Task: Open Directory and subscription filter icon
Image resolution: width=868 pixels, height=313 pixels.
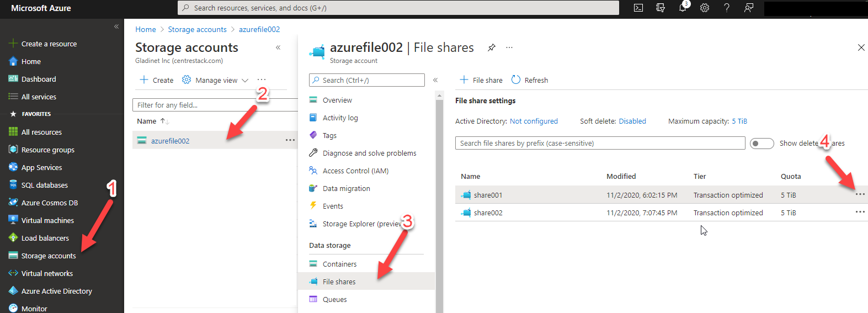Action: 661,8
